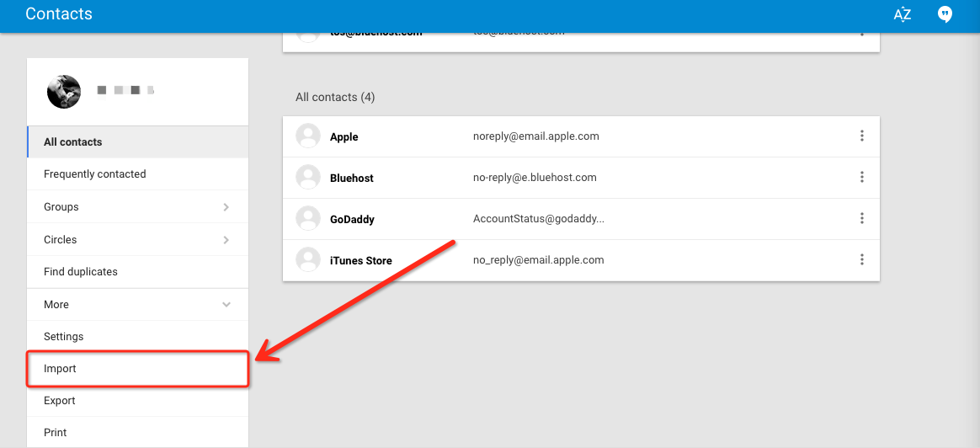Click the Contacts title in header
The height and width of the screenshot is (448, 980).
tap(59, 13)
